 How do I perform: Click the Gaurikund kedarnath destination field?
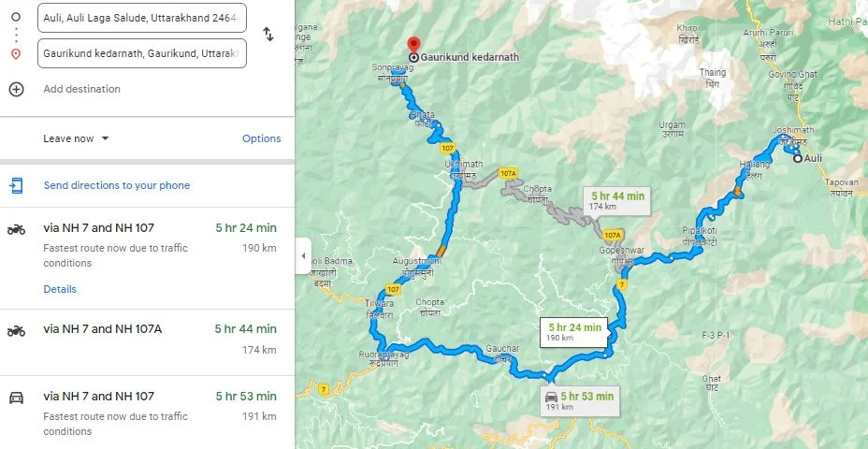(142, 53)
